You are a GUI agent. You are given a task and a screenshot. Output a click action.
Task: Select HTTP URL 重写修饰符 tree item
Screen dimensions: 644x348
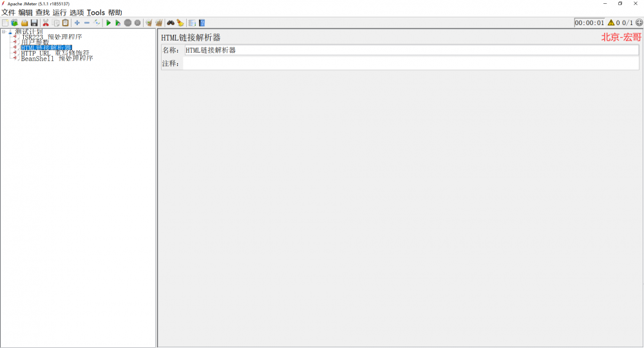click(55, 53)
